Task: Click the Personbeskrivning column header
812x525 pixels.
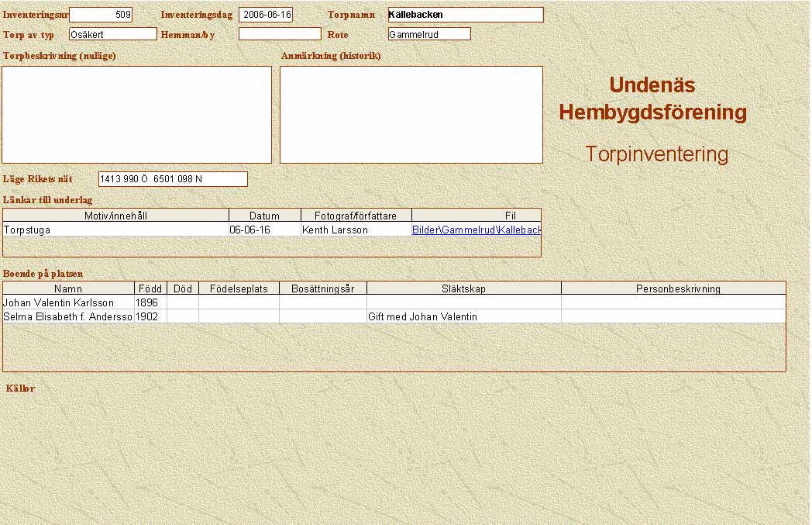Action: [x=673, y=288]
